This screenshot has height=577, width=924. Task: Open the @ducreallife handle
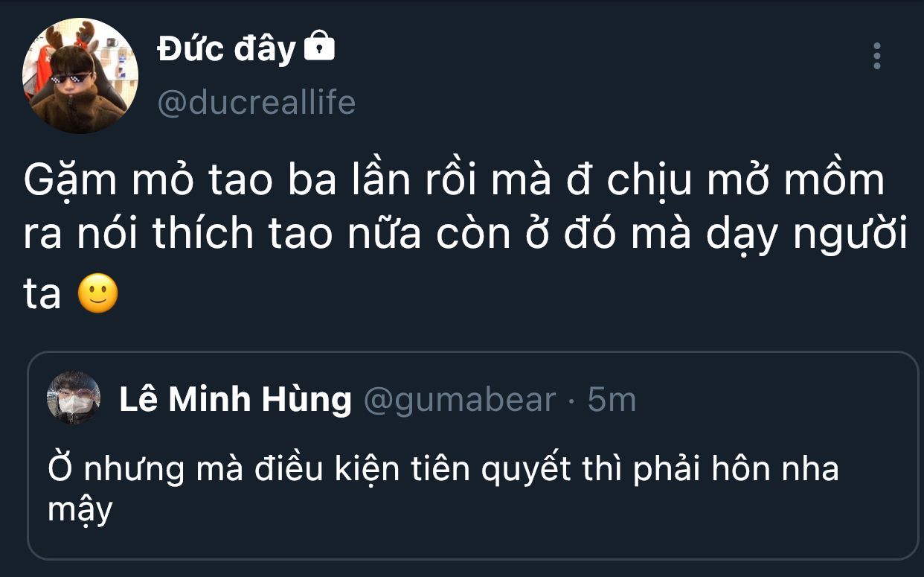pyautogui.click(x=257, y=103)
